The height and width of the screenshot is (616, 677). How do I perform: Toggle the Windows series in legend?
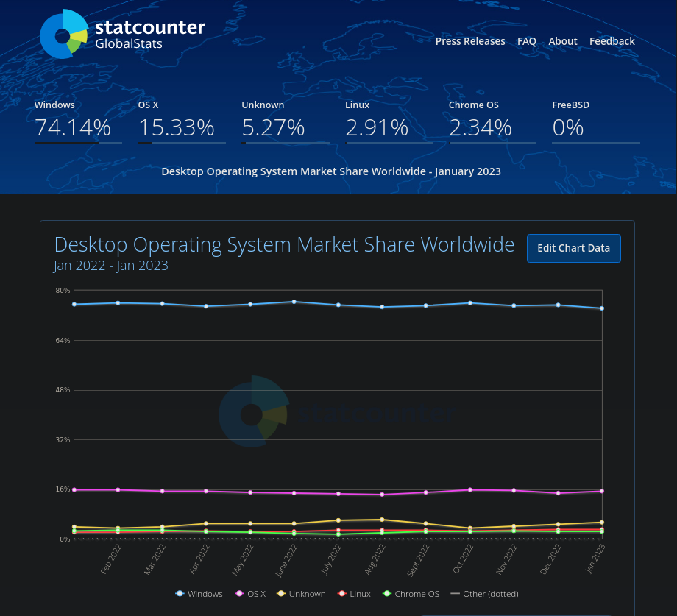pyautogui.click(x=199, y=594)
